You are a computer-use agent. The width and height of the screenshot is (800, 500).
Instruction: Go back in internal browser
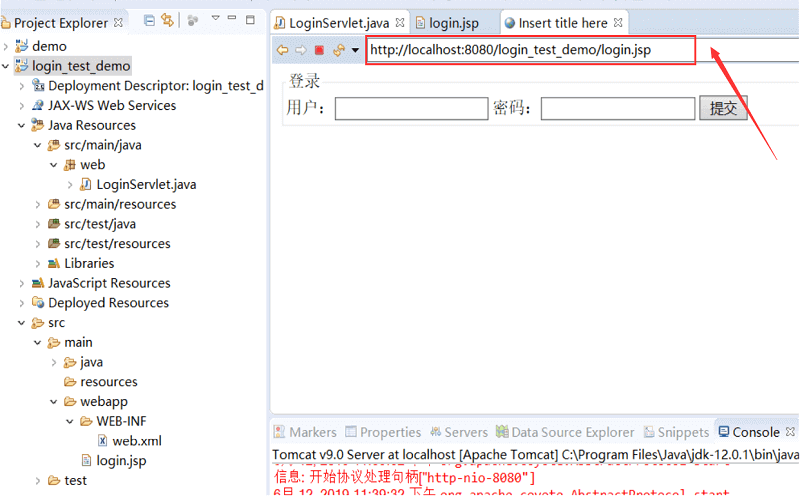[x=282, y=50]
